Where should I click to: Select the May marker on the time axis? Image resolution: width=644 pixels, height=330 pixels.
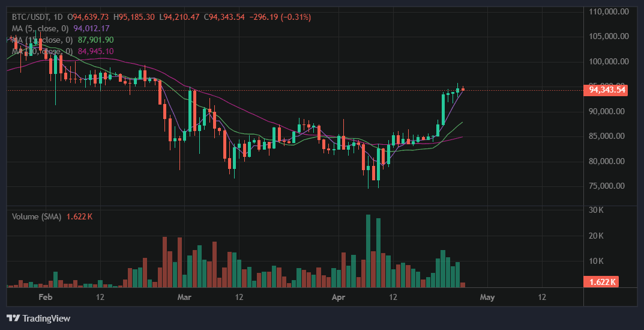[x=487, y=297]
